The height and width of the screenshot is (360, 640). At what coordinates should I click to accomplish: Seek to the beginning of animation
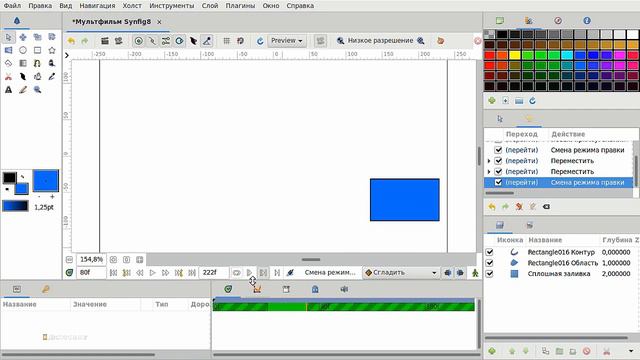tap(113, 273)
